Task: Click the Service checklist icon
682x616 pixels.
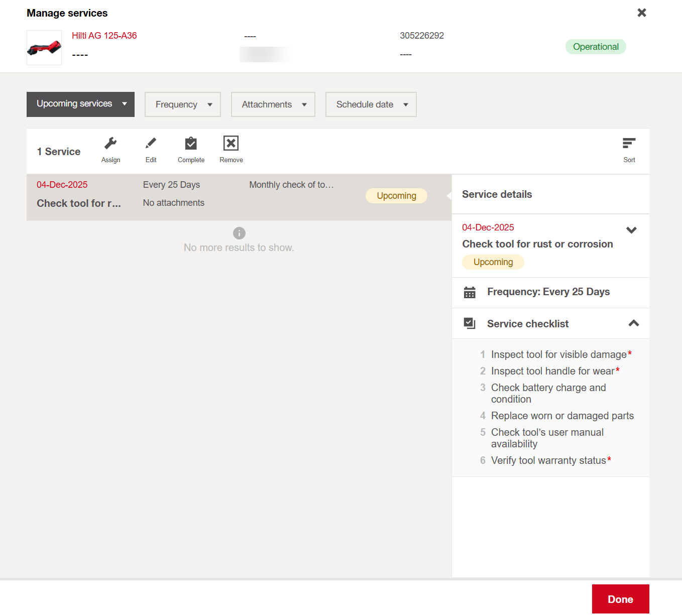Action: (x=470, y=324)
